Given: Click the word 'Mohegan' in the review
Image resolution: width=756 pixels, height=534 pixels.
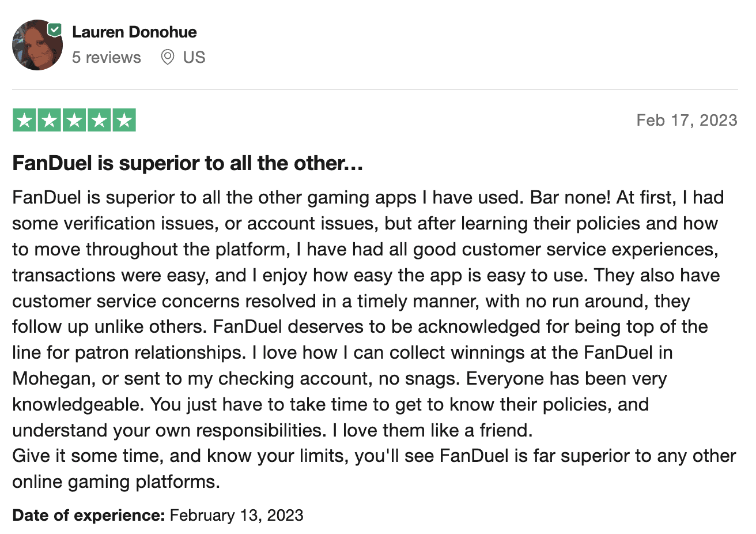Looking at the screenshot, I should click(x=52, y=378).
